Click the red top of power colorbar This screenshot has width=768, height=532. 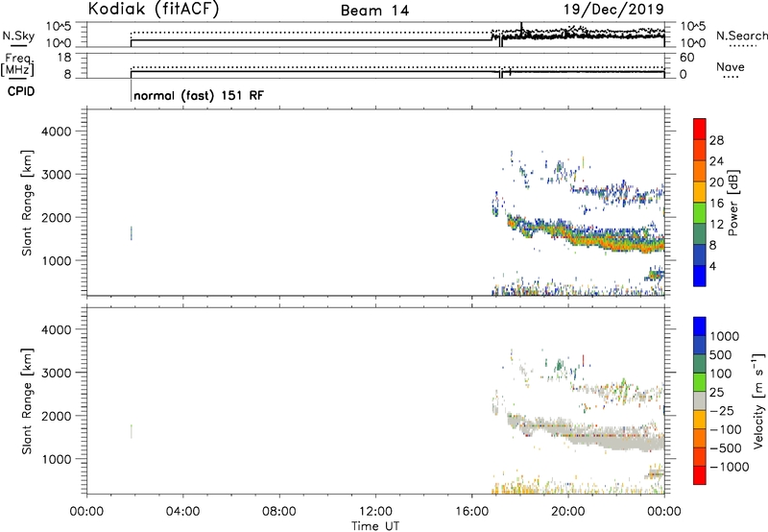(x=700, y=129)
